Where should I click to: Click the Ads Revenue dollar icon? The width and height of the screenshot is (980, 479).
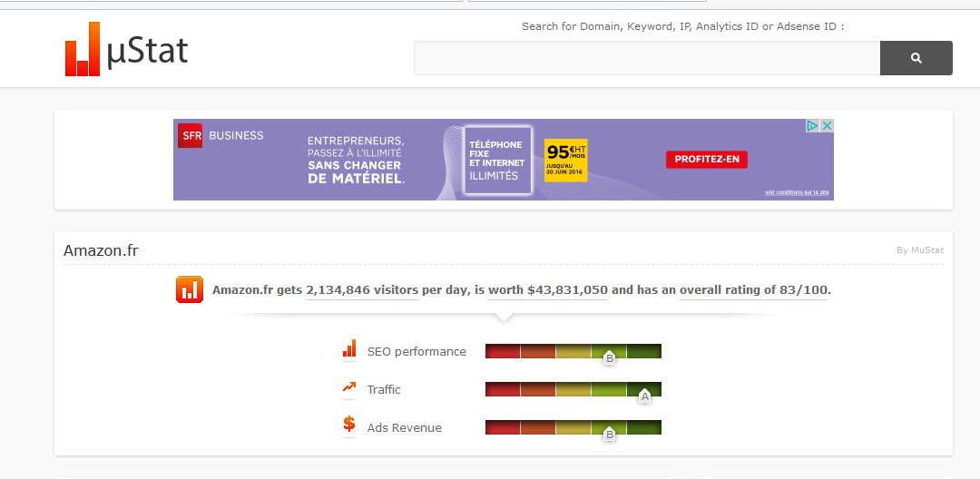(x=349, y=425)
